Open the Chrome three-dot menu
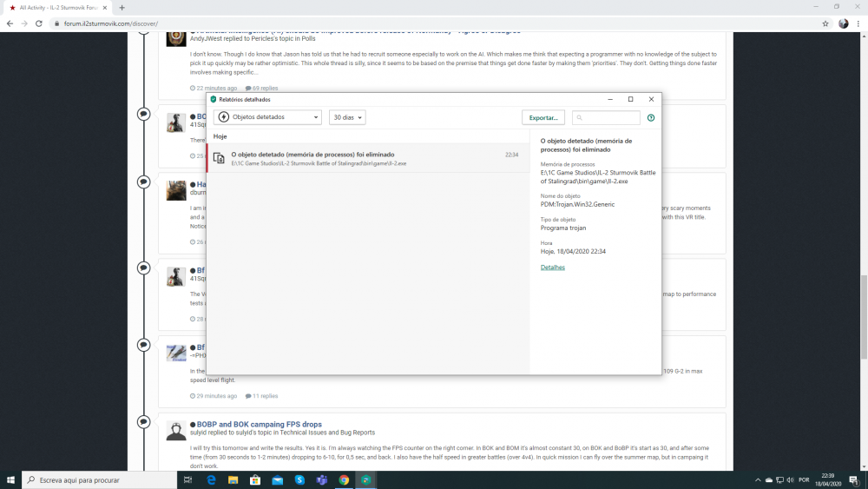Viewport: 868px width, 489px height. [x=858, y=23]
